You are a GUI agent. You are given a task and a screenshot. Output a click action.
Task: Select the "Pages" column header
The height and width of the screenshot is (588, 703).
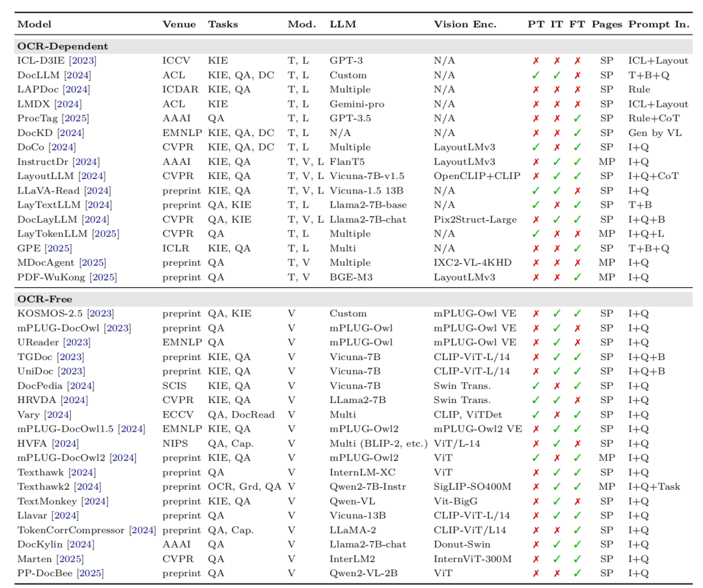[607, 25]
